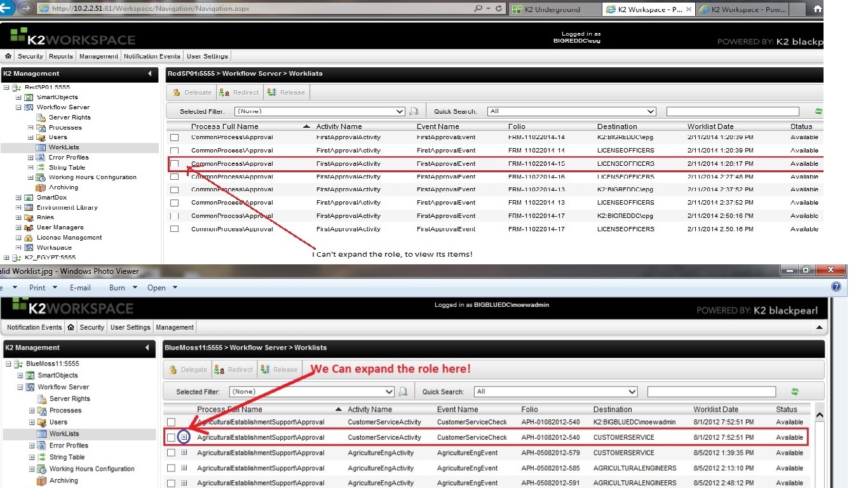868x488 pixels.
Task: Tick the checkbox for APH-01082012-540 K2:BIGBLUEDC\moewadmin row
Action: [171, 422]
